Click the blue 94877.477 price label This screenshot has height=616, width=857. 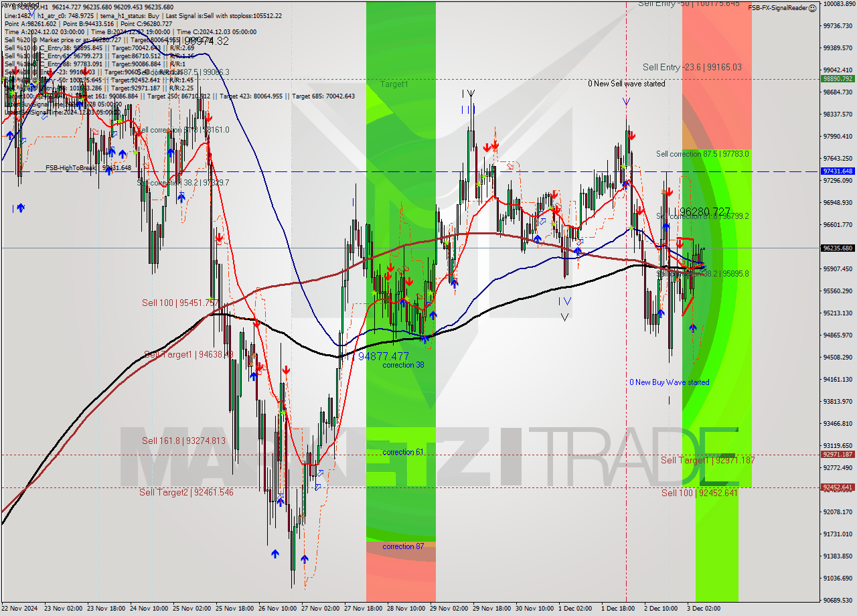pos(383,356)
